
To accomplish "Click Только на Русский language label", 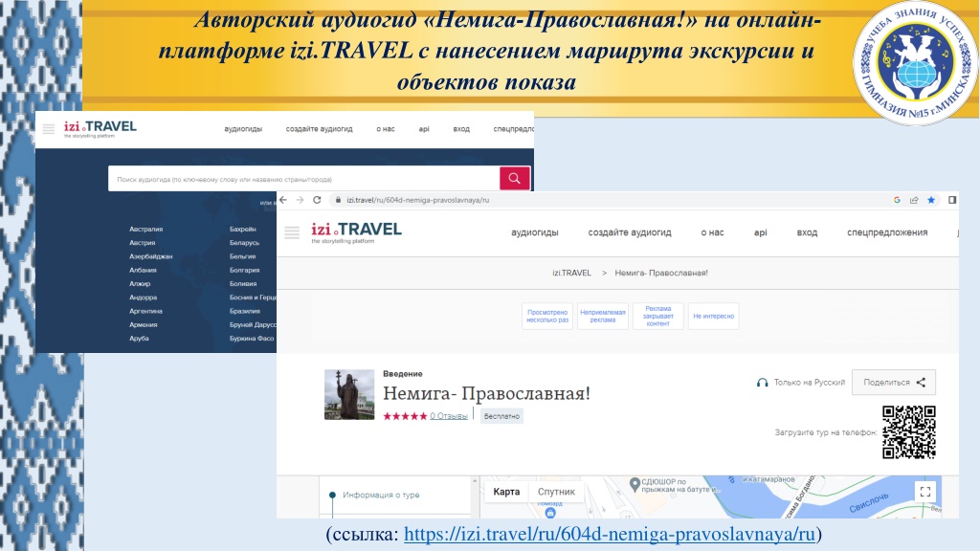I will (x=810, y=383).
